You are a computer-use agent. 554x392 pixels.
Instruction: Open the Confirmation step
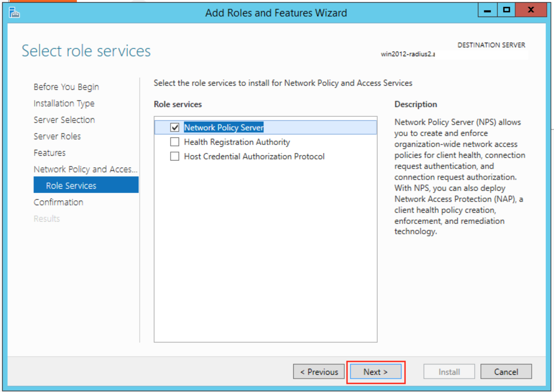(x=58, y=202)
